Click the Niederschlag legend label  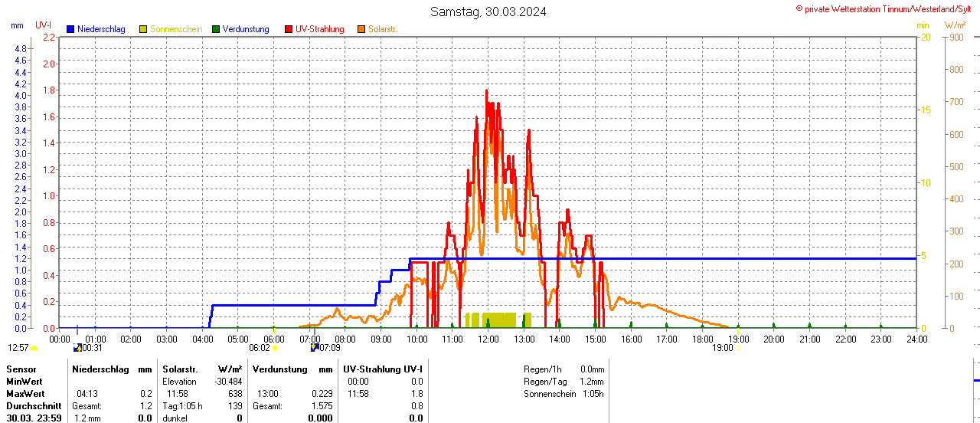pos(101,29)
